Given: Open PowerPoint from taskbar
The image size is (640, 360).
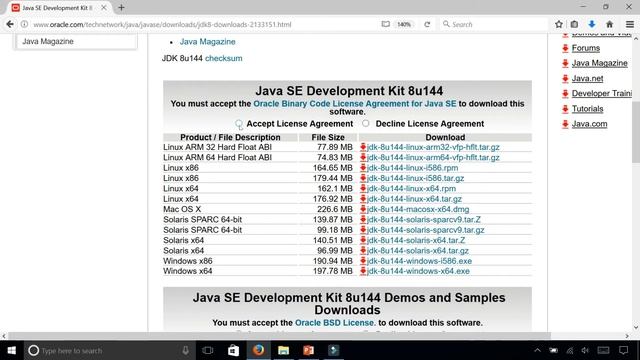Looking at the screenshot, I should coord(308,350).
